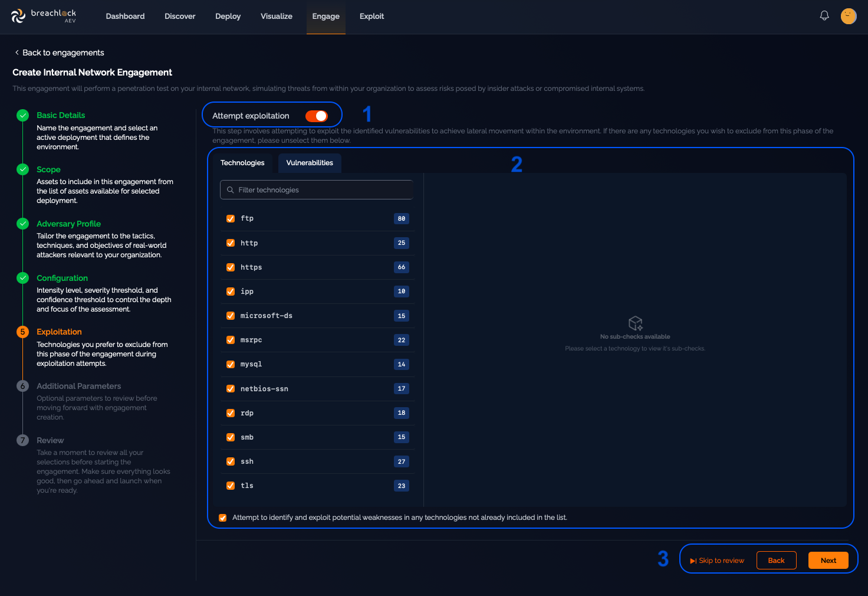The height and width of the screenshot is (596, 868).
Task: Click the Adversary Profile step checkmark
Action: (22, 224)
